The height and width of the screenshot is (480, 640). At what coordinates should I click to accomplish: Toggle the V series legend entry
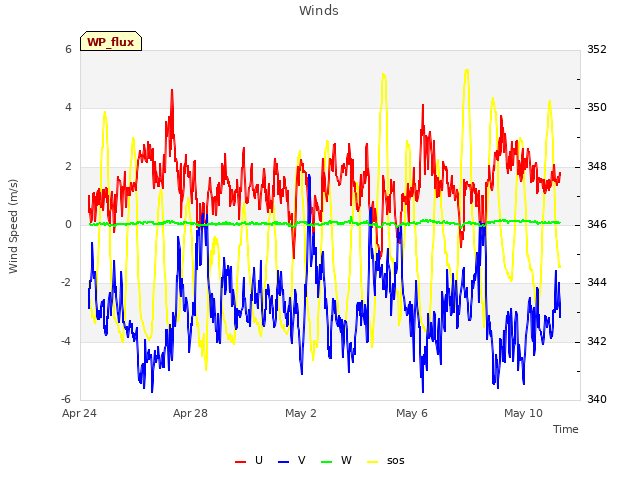[291, 461]
